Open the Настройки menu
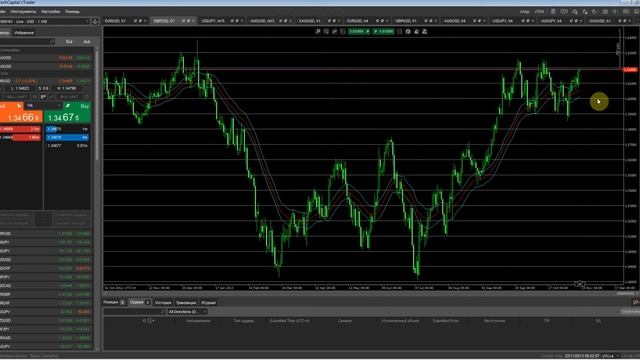The width and height of the screenshot is (640, 360). [51, 12]
